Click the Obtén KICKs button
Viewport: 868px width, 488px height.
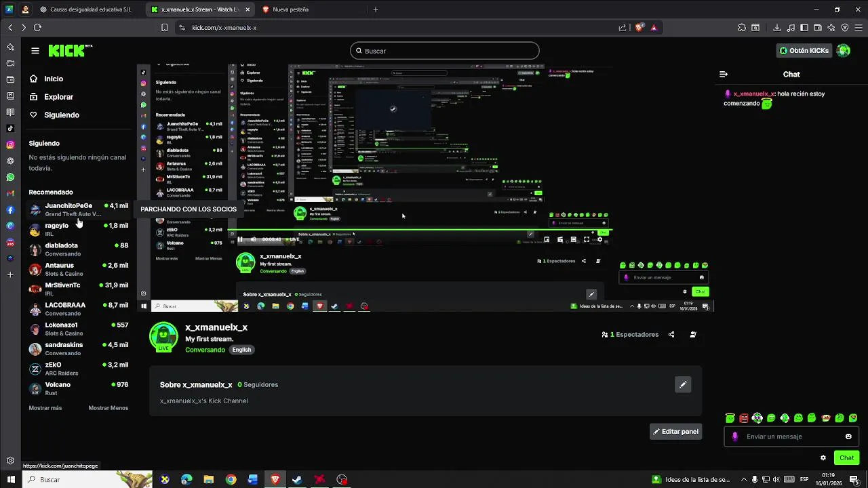pos(804,51)
